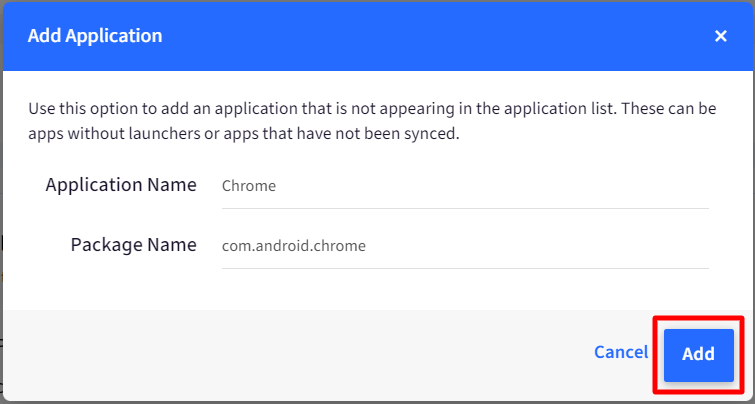
Task: Click the description line mentioning apps without launchers
Action: tap(244, 133)
